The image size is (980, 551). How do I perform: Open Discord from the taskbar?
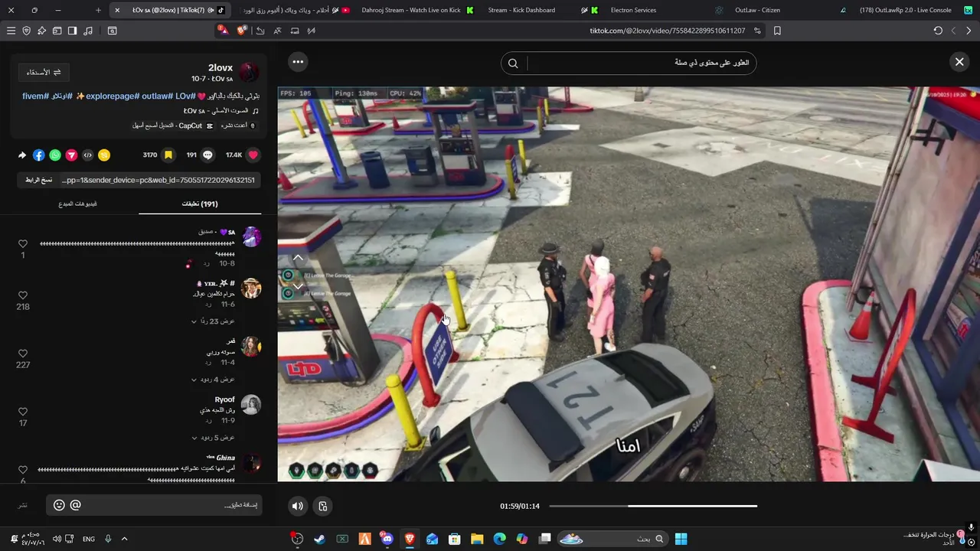pyautogui.click(x=387, y=539)
